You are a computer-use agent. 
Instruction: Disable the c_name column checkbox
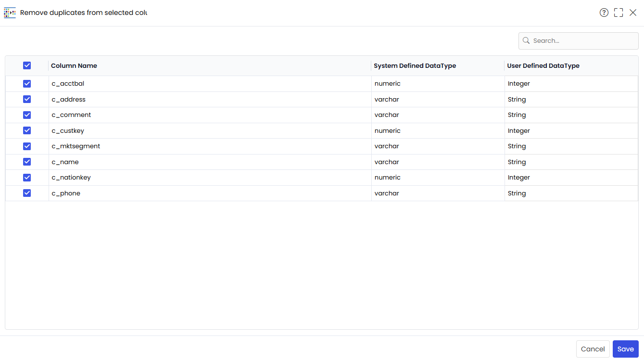(27, 162)
